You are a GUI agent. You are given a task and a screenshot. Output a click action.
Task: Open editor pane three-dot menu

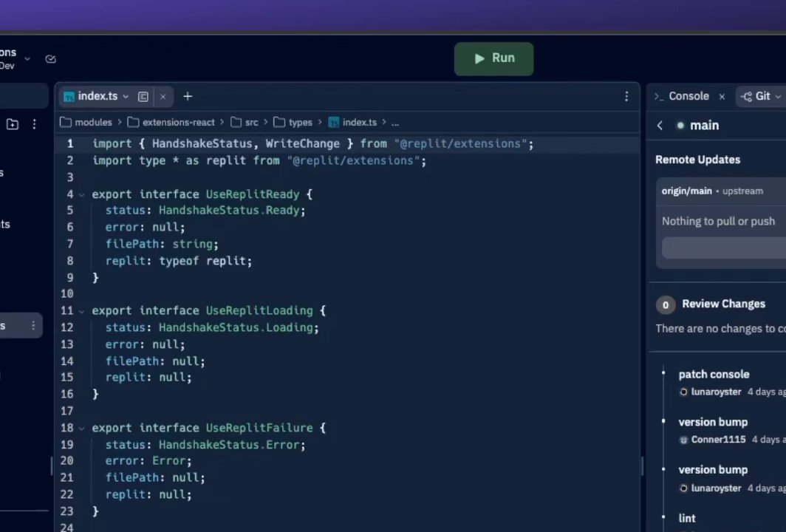[626, 96]
